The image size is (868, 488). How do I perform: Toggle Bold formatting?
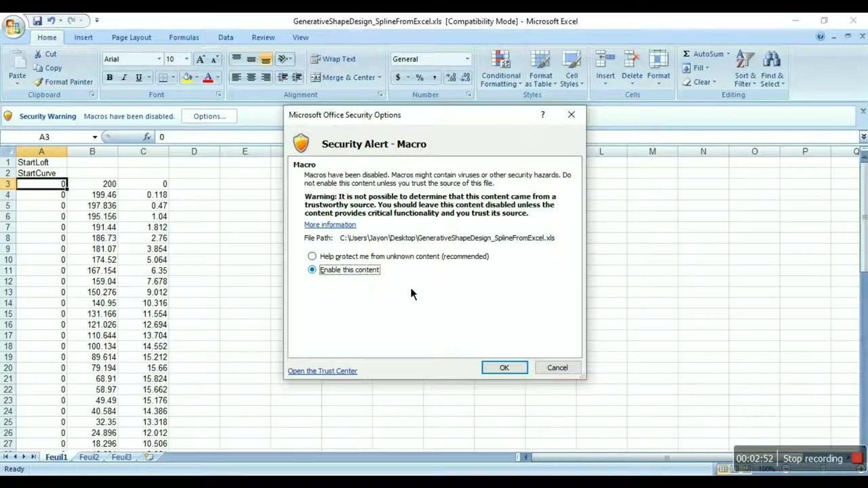tap(109, 77)
